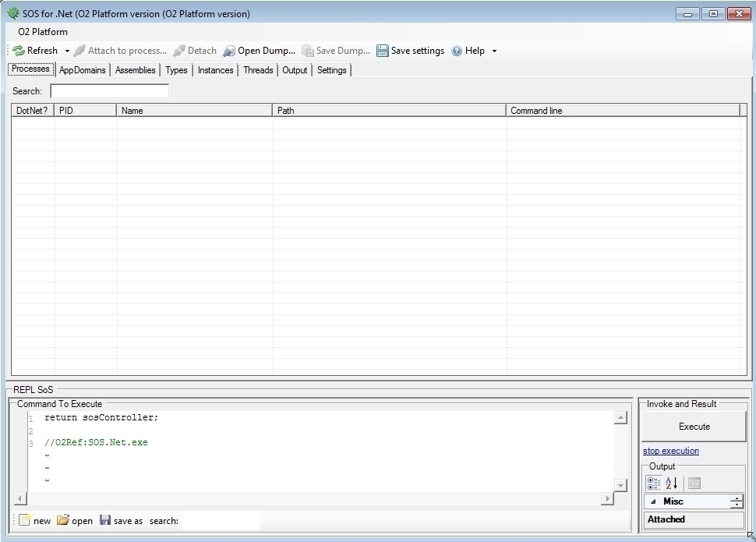The height and width of the screenshot is (542, 756).
Task: Open a script file with open icon
Action: [63, 520]
